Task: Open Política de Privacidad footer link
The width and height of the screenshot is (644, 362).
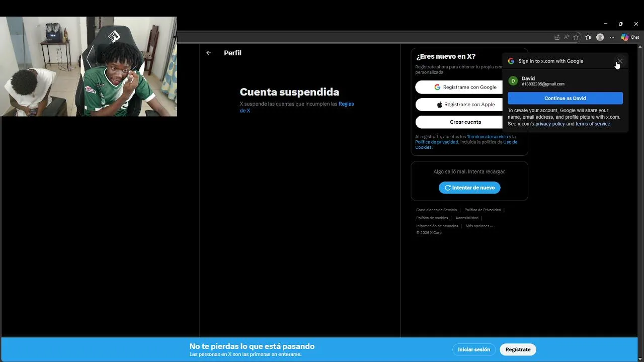Action: click(x=482, y=210)
